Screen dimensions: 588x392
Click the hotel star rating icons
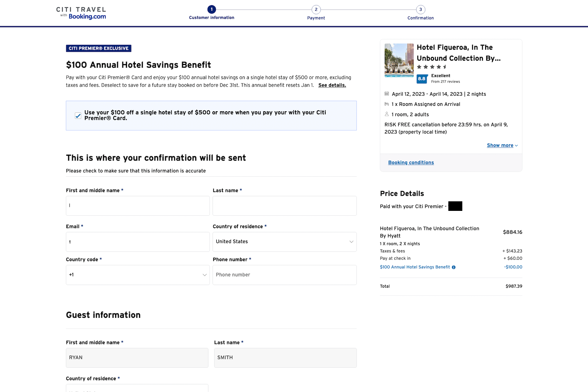click(x=432, y=67)
